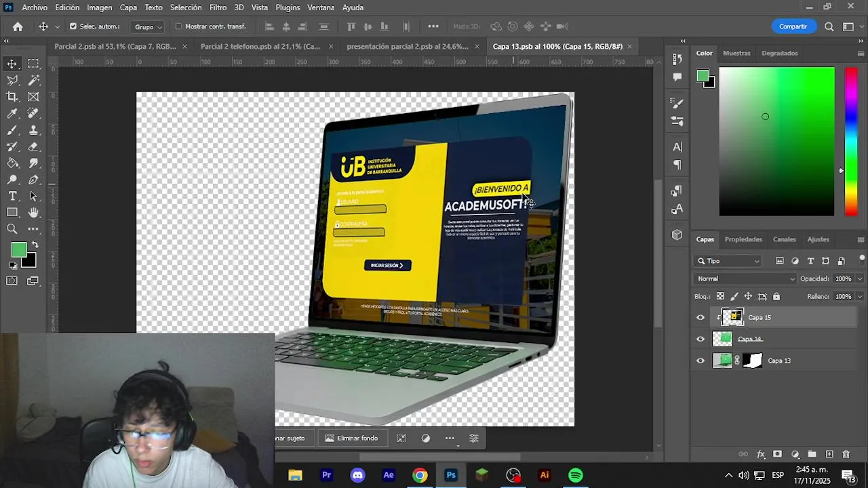Toggle lock transparent pixels

coord(720,296)
